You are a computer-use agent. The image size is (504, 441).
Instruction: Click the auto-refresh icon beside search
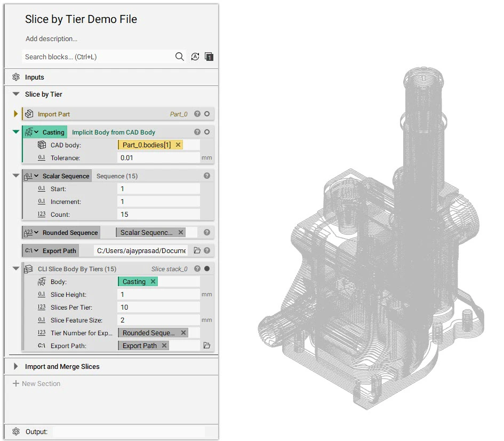[x=195, y=57]
